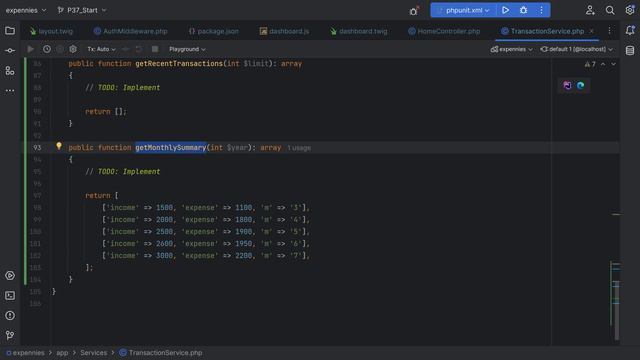Open IDE settings gear
The height and width of the screenshot is (360, 640).
(630, 10)
